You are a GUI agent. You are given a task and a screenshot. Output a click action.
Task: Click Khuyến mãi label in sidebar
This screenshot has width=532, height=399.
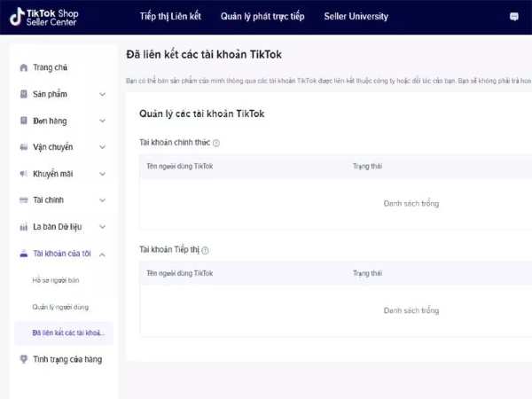point(53,174)
